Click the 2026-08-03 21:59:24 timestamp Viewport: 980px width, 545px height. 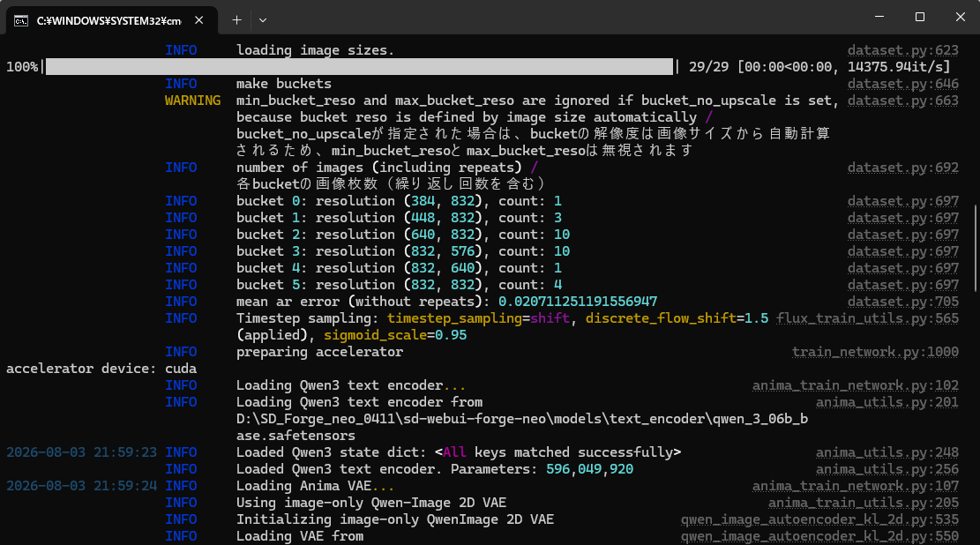pos(81,486)
